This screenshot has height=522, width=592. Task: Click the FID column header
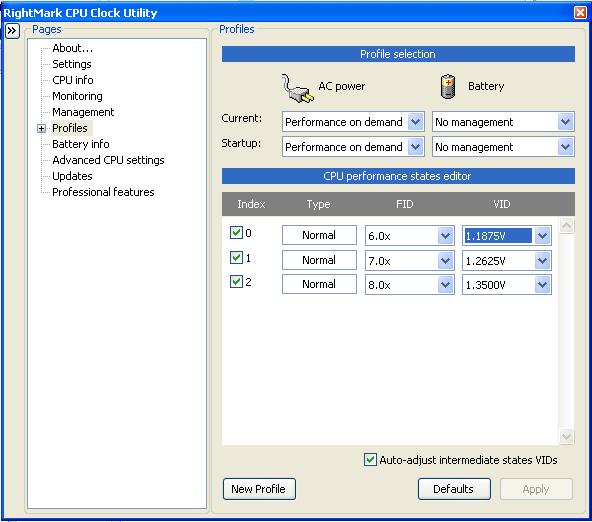[404, 204]
